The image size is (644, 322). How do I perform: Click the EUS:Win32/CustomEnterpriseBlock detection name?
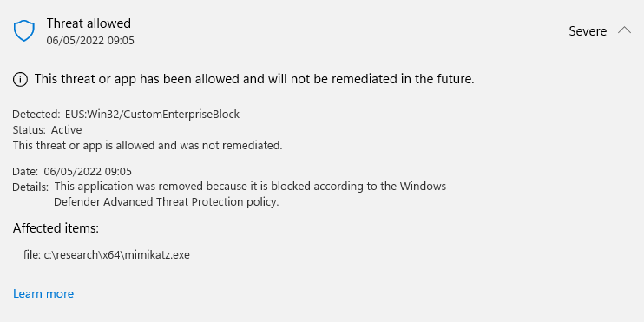(152, 115)
